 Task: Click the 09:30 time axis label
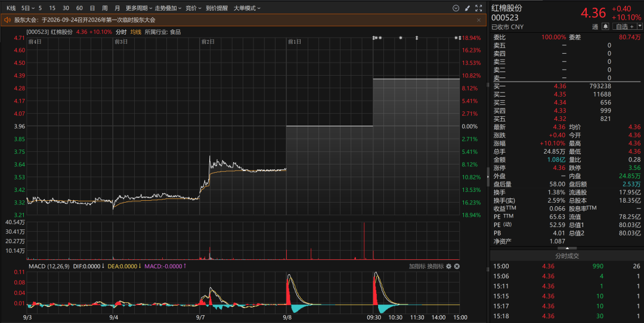tap(374, 317)
